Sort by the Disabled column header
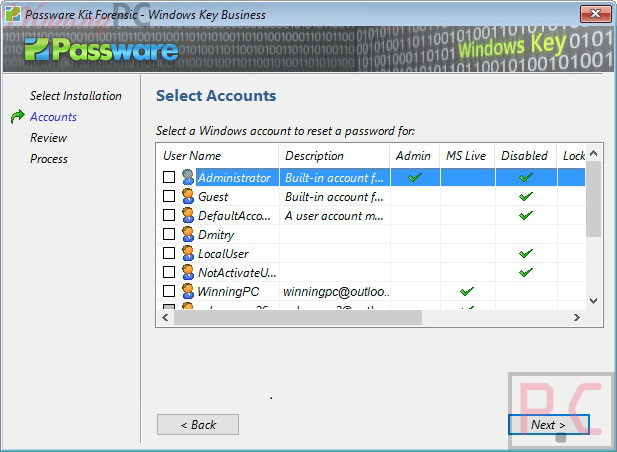The width and height of the screenshot is (617, 452). pyautogui.click(x=526, y=156)
